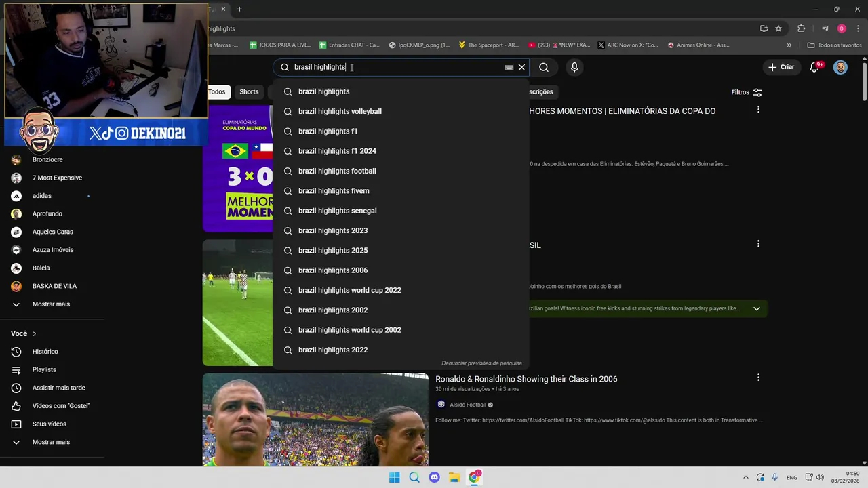Image resolution: width=868 pixels, height=488 pixels.
Task: Open the 7 Most Expensive subscription
Action: pyautogui.click(x=57, y=178)
